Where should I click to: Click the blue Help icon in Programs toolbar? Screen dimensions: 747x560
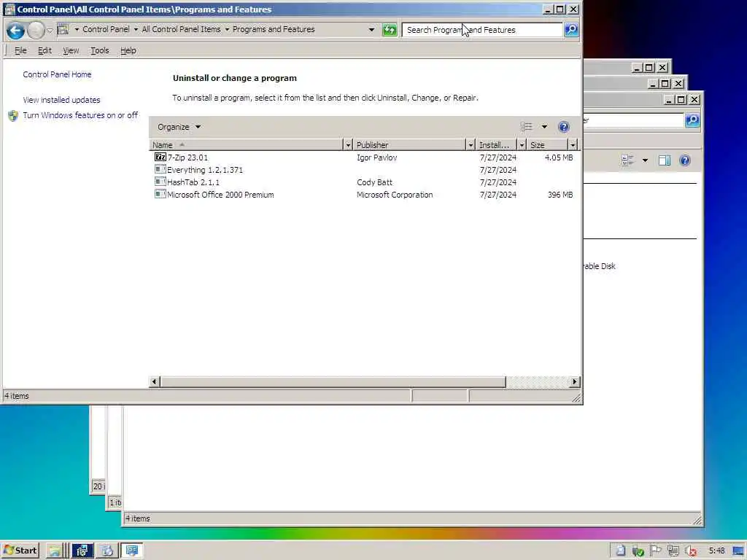point(564,127)
